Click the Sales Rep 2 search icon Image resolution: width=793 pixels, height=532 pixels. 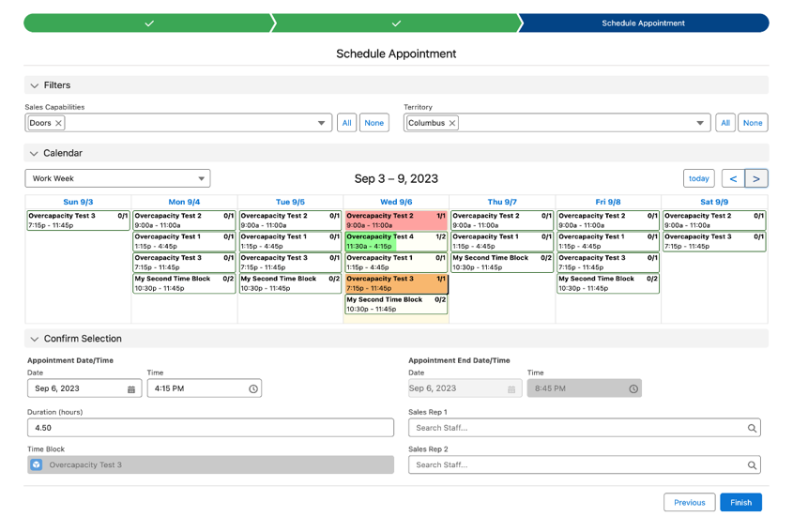tap(752, 465)
